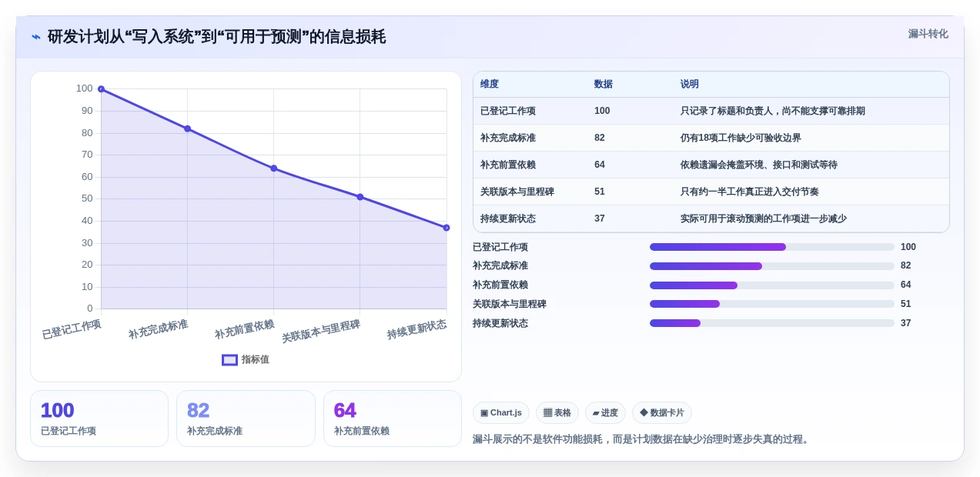Image resolution: width=980 pixels, height=477 pixels.
Task: Open the 82 补充完成标准 stat card
Action: pos(246,419)
